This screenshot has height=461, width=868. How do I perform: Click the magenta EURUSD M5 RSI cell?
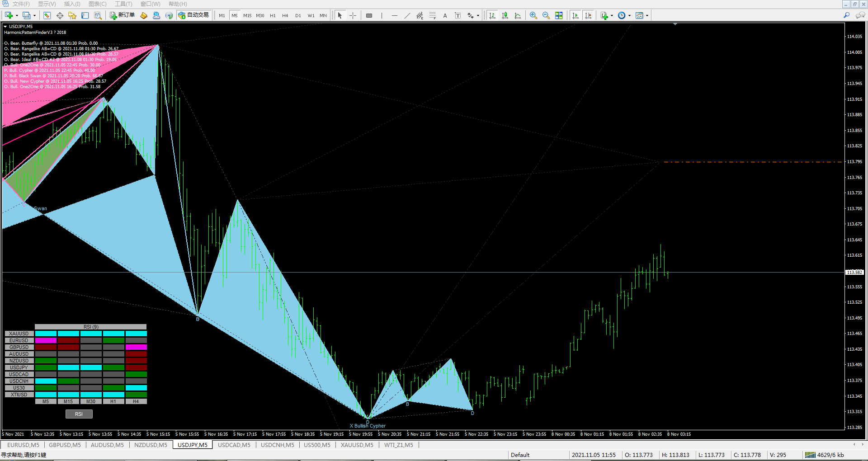pos(46,340)
